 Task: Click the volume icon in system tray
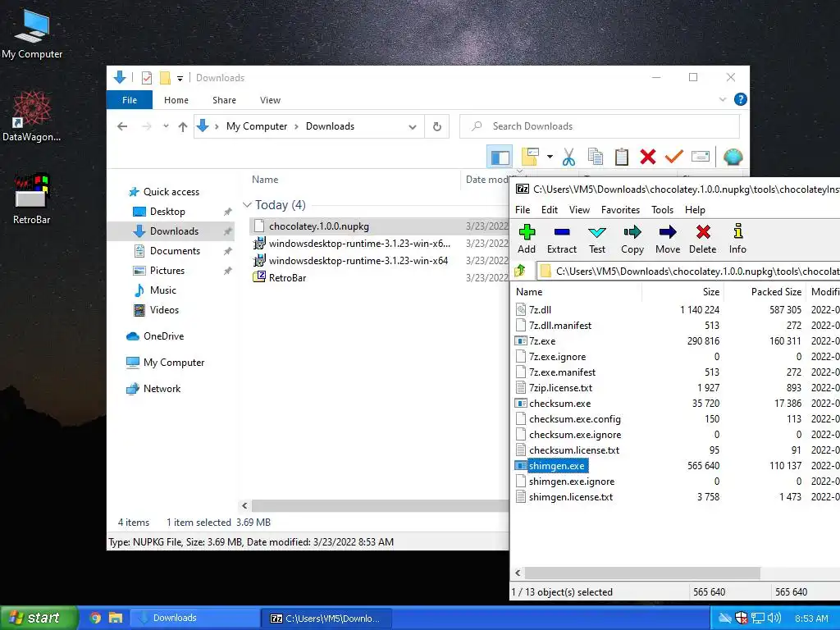pyautogui.click(x=774, y=619)
